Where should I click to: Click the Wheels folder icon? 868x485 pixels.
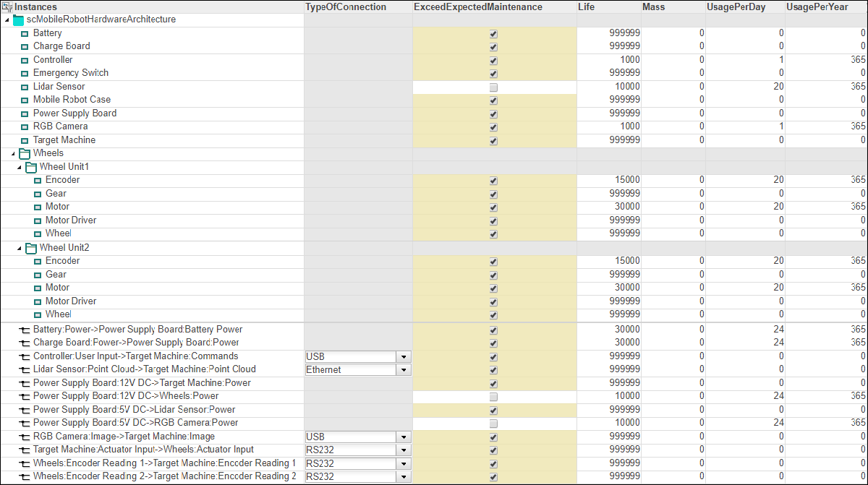[25, 154]
